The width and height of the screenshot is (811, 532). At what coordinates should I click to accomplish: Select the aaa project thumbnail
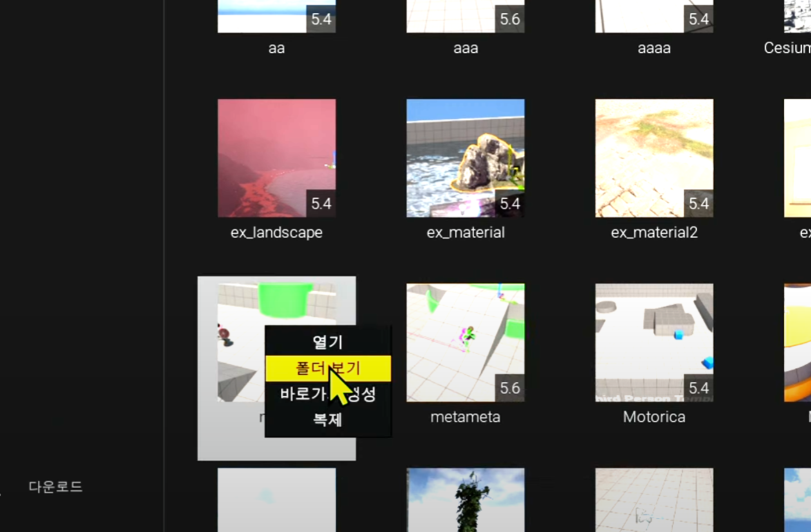click(x=466, y=16)
